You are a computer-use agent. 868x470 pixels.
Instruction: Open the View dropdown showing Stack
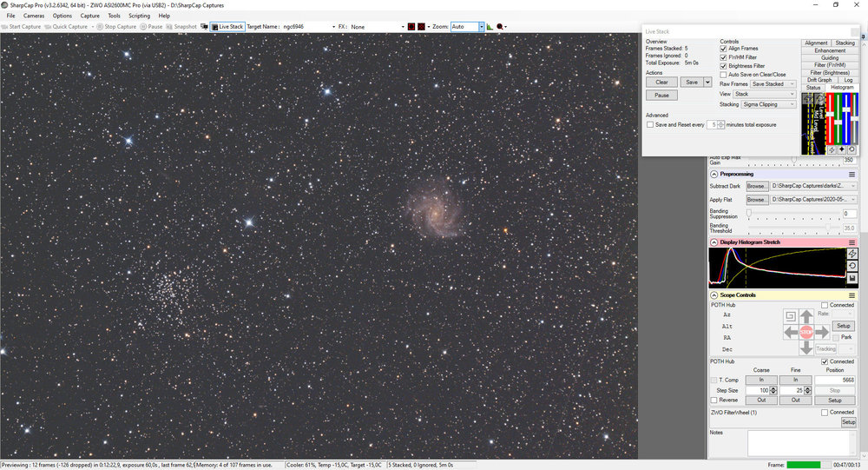(x=765, y=94)
